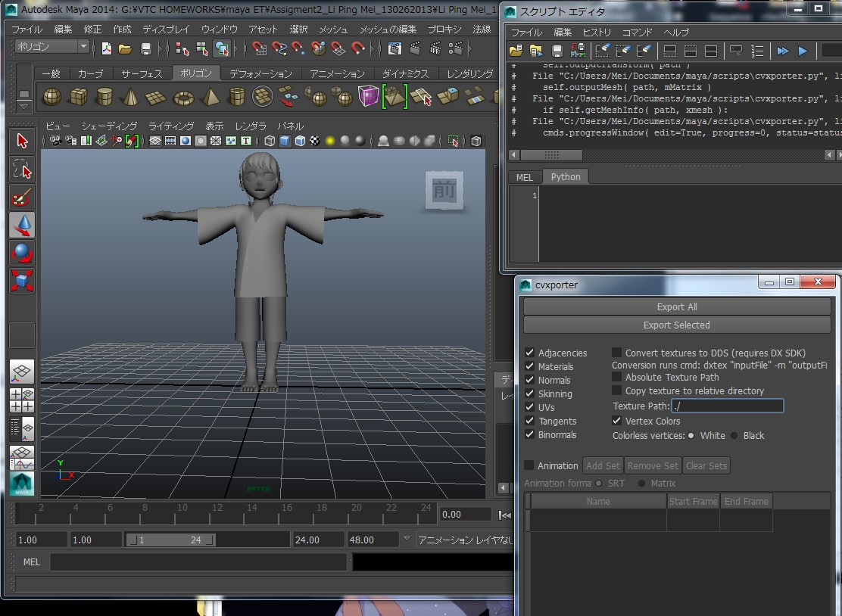This screenshot has width=842, height=616.
Task: Click the playback range slider bar
Action: pyautogui.click(x=171, y=540)
